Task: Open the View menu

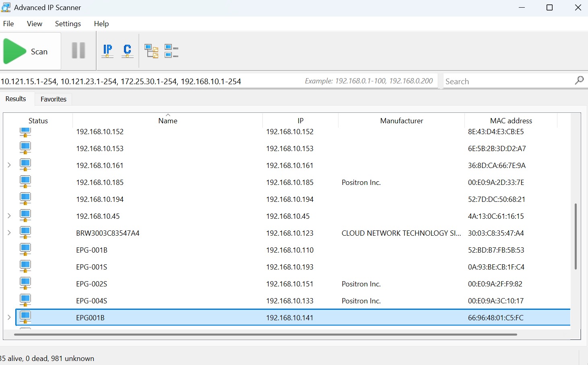Action: tap(34, 24)
